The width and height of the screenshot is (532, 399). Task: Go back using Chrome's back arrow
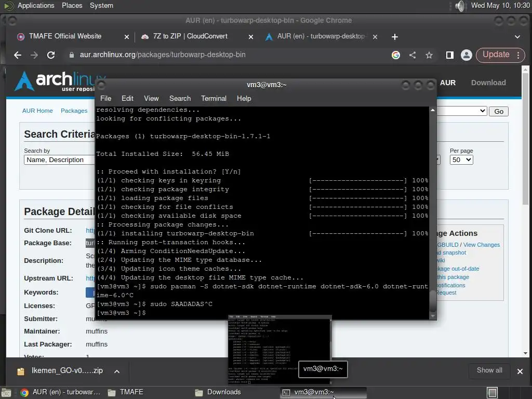coord(18,55)
